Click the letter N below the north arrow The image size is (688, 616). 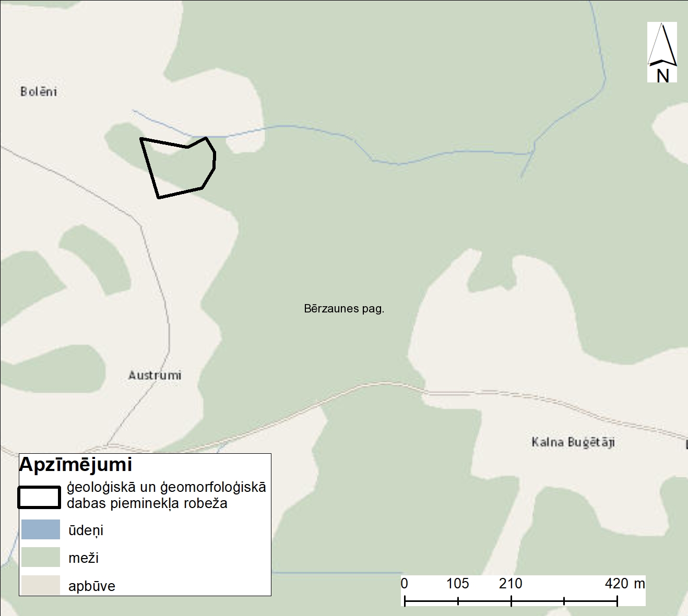click(663, 76)
